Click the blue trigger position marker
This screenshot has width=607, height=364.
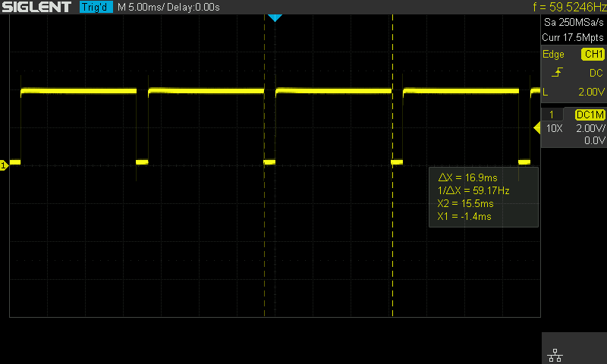pos(275,17)
